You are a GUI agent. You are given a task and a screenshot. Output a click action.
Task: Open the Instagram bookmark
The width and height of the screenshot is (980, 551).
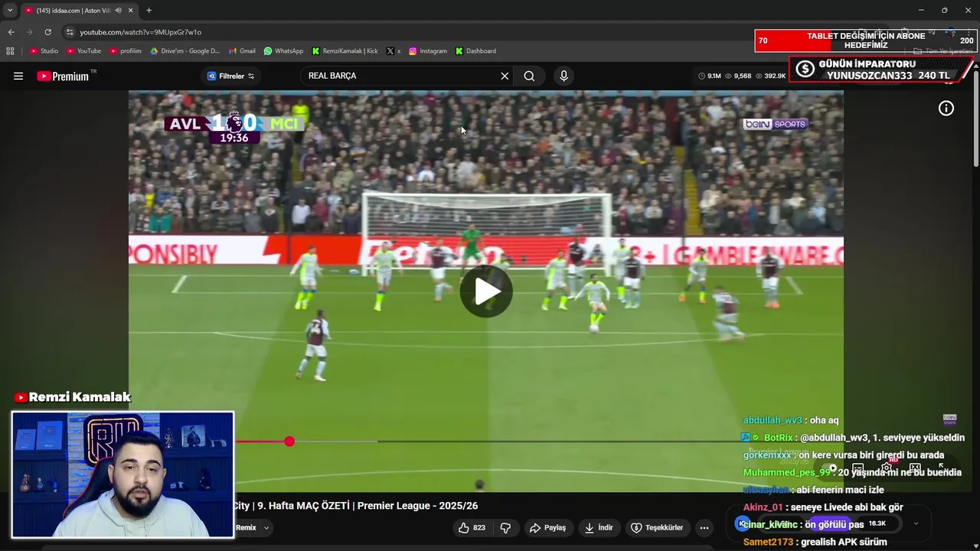point(427,51)
